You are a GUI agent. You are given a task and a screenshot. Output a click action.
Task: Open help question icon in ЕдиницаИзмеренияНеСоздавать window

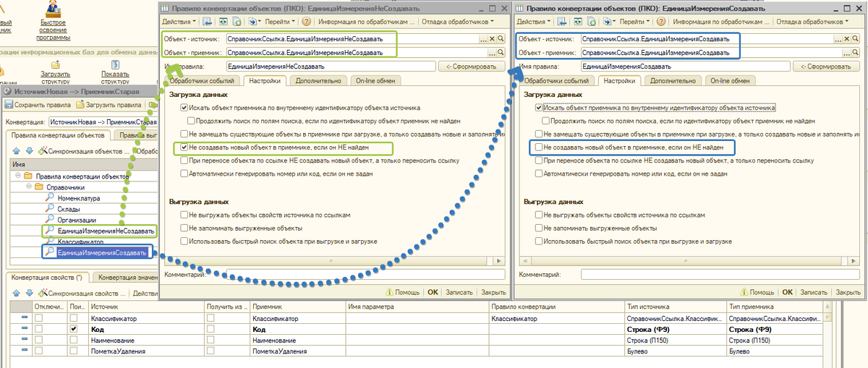coord(306,22)
